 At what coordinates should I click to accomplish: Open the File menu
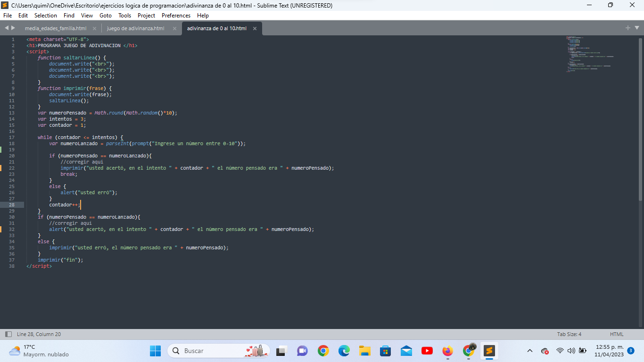(x=8, y=16)
